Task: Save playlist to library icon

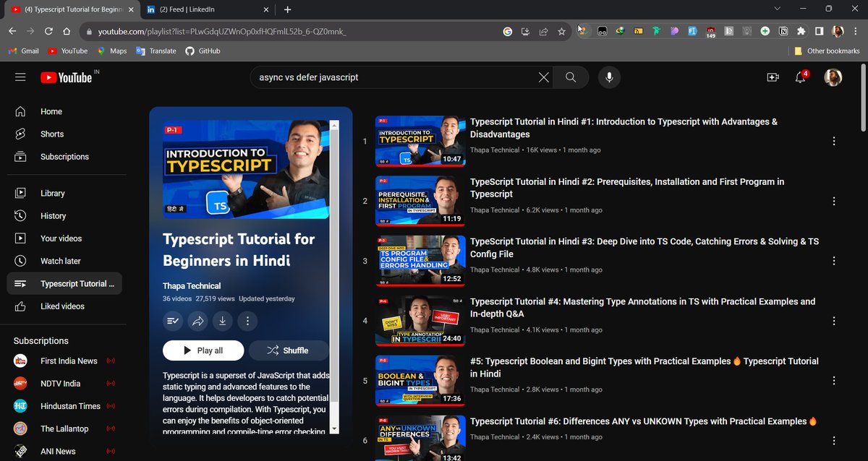Action: [x=173, y=321]
